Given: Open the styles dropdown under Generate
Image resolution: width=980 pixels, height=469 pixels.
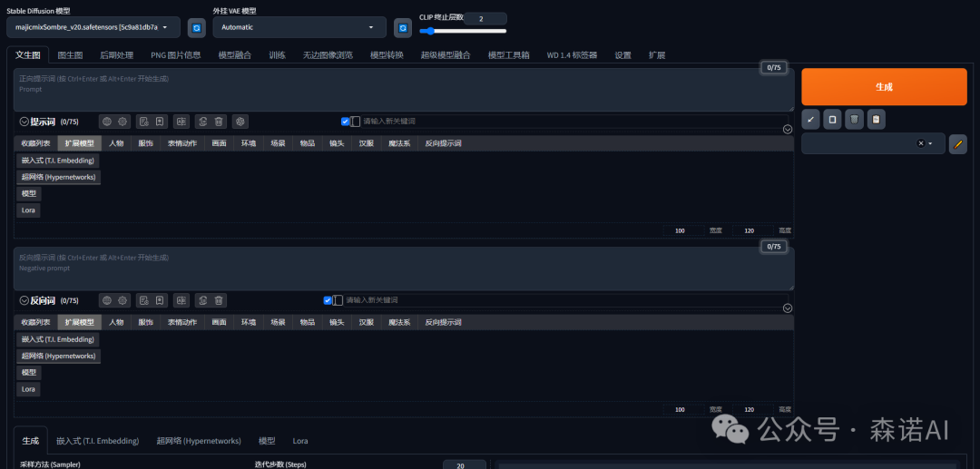Looking at the screenshot, I should tap(873, 143).
